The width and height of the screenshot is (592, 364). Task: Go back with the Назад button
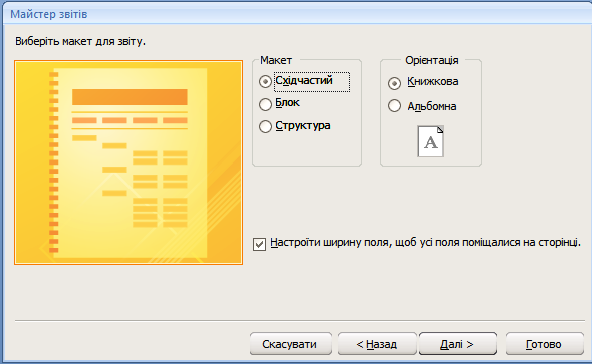click(x=377, y=344)
